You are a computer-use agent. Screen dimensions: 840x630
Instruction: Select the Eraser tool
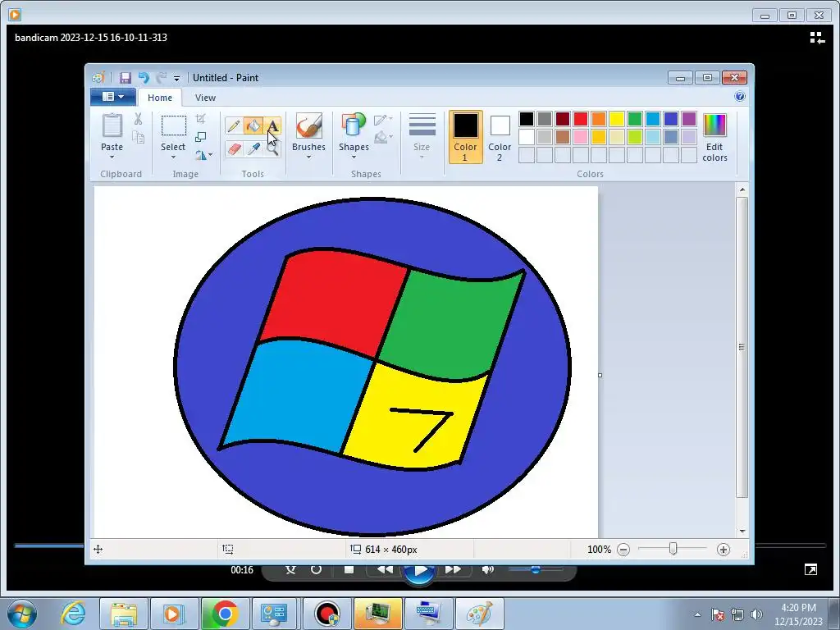(234, 148)
